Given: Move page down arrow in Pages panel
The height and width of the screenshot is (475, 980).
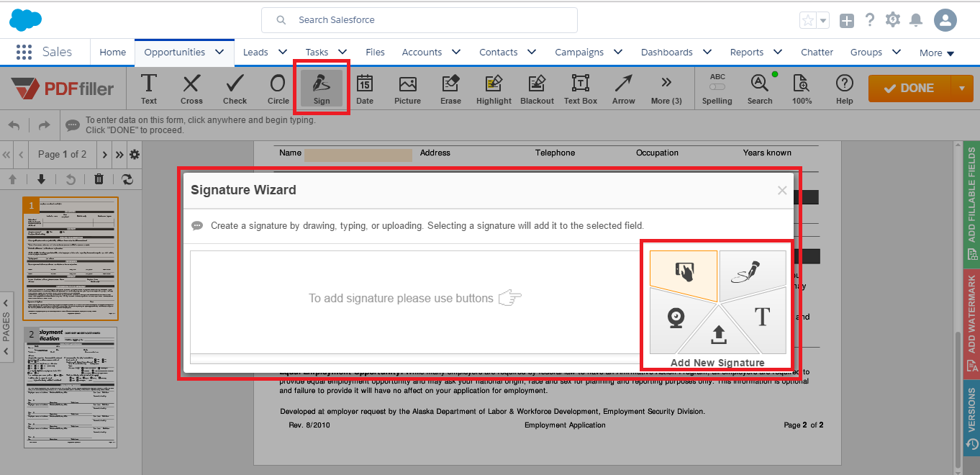Looking at the screenshot, I should [41, 179].
